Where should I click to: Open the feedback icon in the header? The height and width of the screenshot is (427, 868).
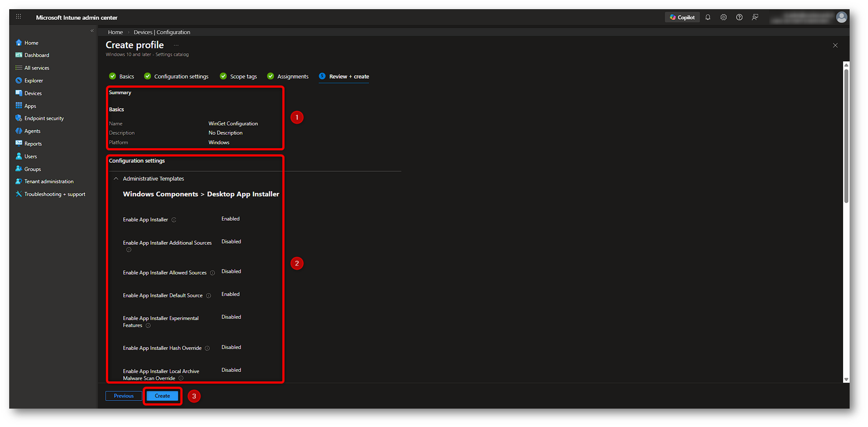coord(755,18)
